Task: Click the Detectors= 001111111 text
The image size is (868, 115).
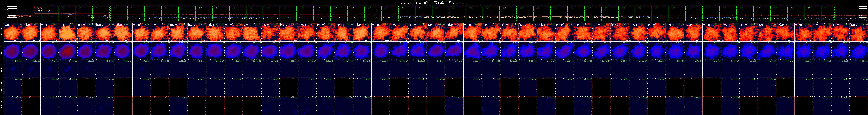Action: pos(458,3)
